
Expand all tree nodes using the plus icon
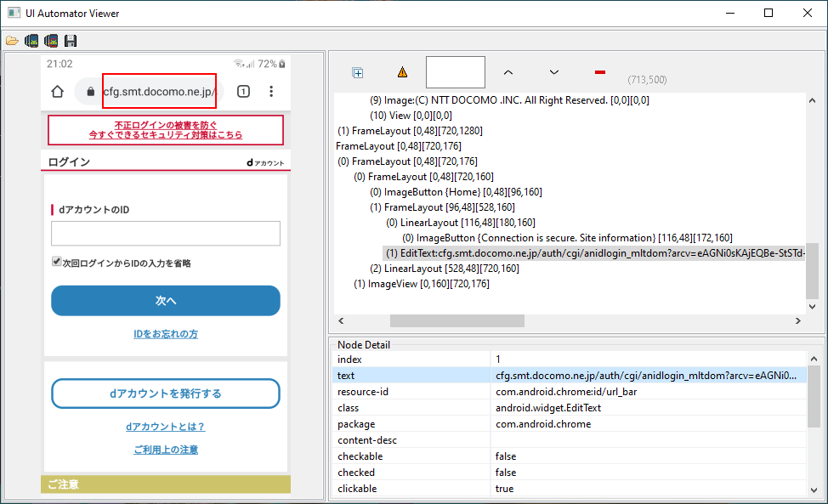358,73
